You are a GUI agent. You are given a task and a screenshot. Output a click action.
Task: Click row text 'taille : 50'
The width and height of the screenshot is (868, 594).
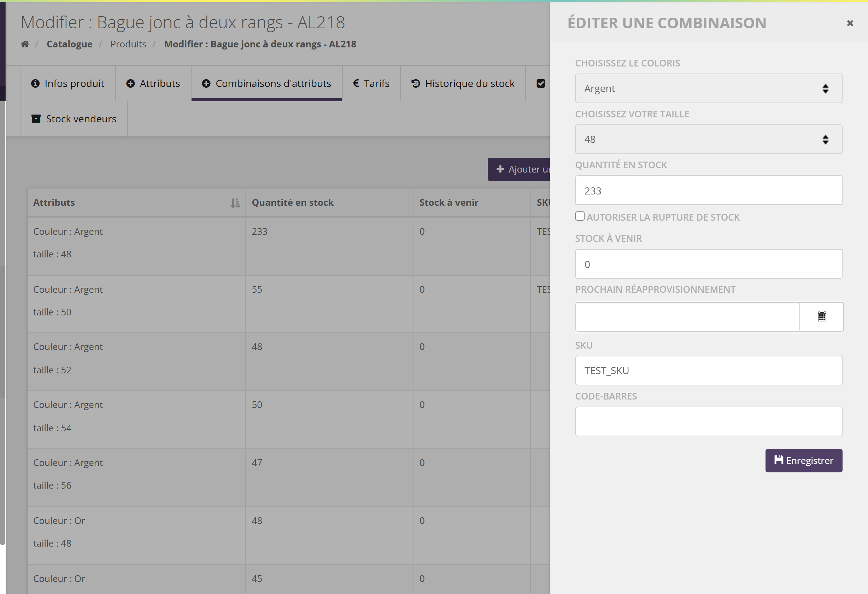pos(52,312)
